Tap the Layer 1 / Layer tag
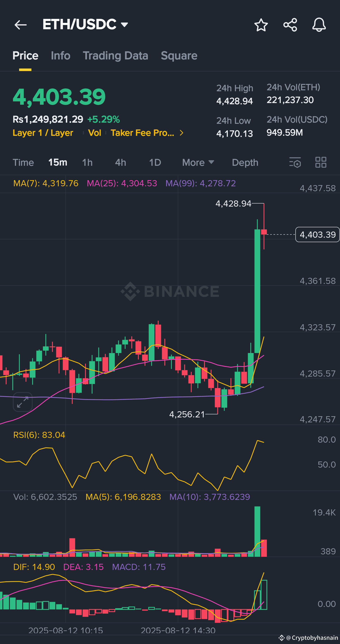The height and width of the screenshot is (644, 340). (43, 133)
